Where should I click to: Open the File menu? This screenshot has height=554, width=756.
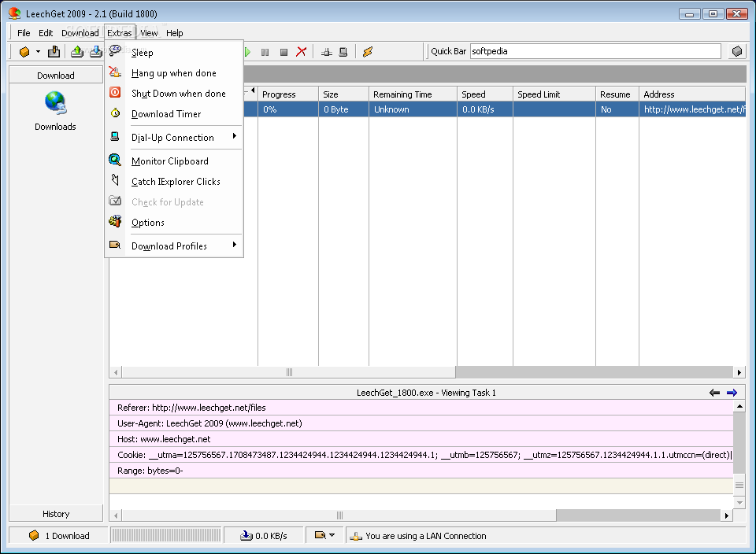click(x=24, y=33)
